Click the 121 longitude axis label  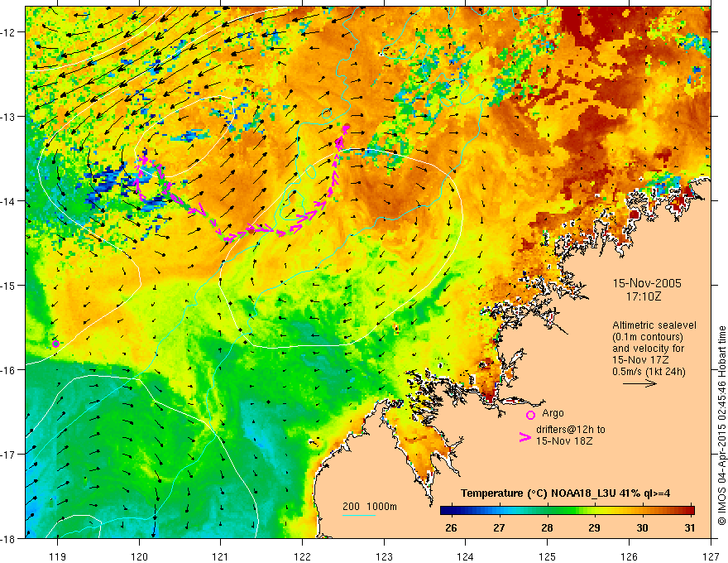click(221, 556)
